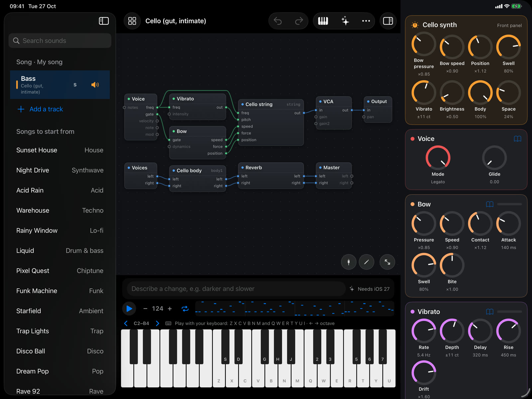Screen dimensions: 532x399
Task: Select the Night Drive Synthwave song
Action: (60, 170)
